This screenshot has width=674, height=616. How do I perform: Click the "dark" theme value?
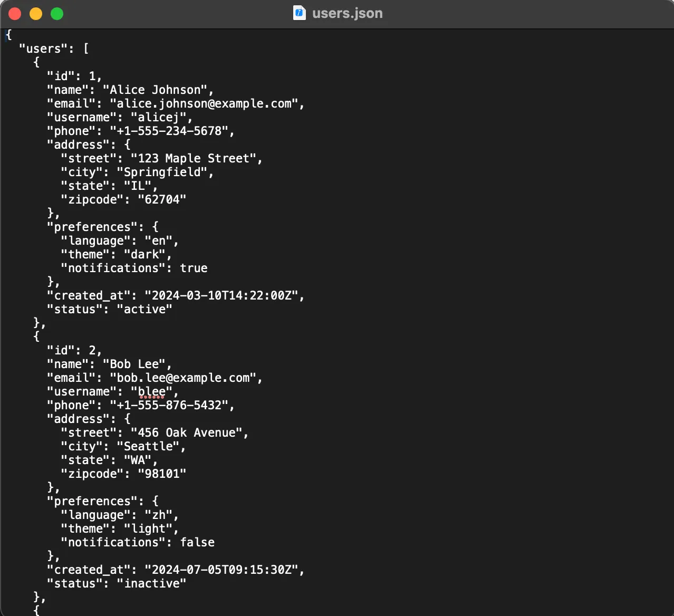pos(145,255)
